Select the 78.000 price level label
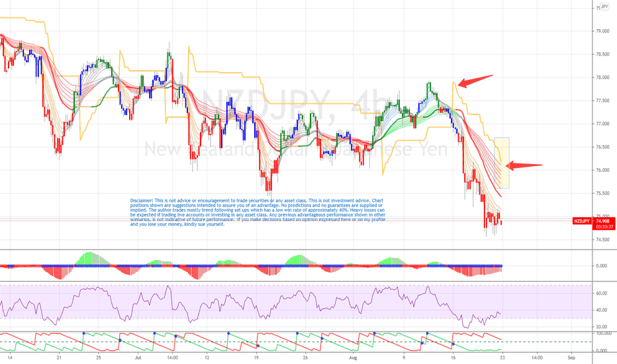617x364 pixels. (602, 77)
